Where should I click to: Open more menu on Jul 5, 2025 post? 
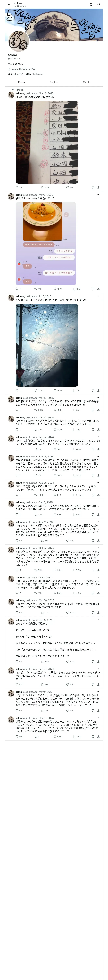pos(98,296)
